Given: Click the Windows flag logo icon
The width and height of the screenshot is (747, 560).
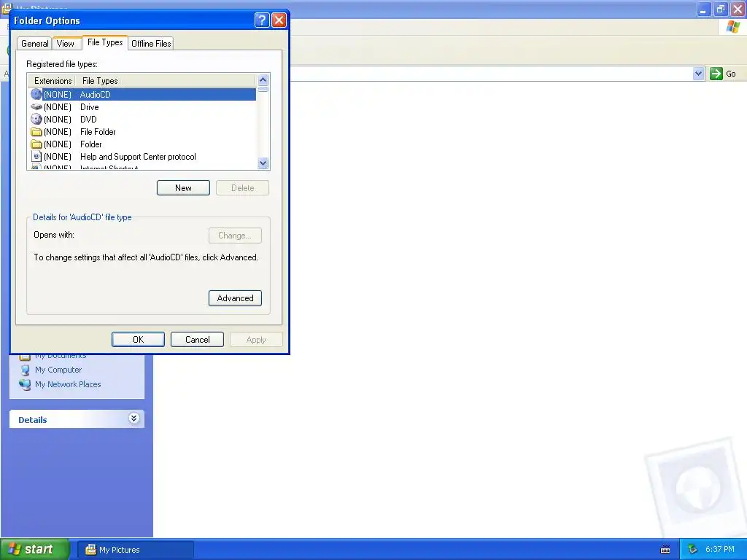Looking at the screenshot, I should [733, 27].
